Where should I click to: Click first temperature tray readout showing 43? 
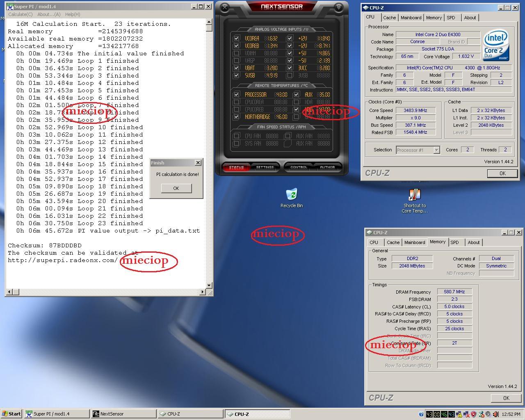(x=429, y=414)
